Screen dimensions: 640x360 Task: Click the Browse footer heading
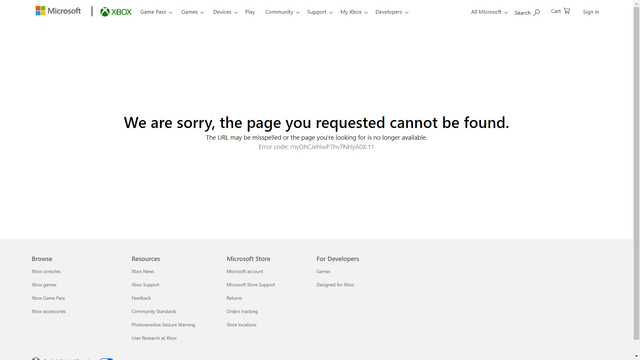click(x=42, y=259)
